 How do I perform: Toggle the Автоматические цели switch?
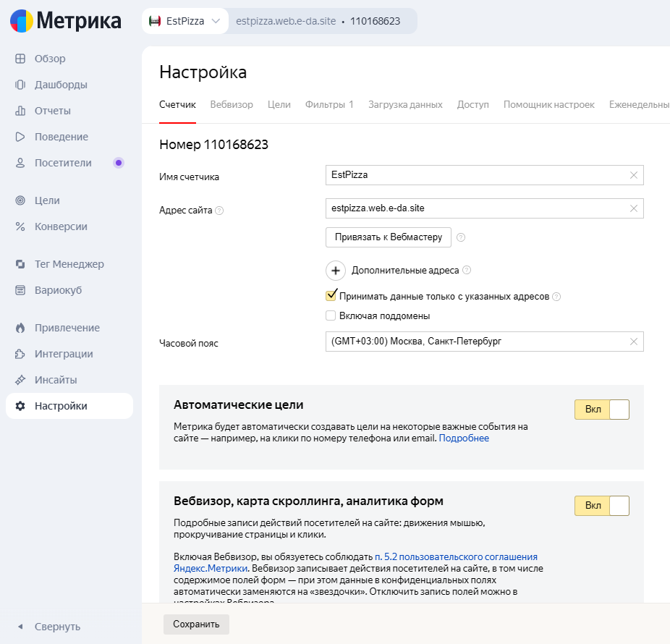click(602, 410)
